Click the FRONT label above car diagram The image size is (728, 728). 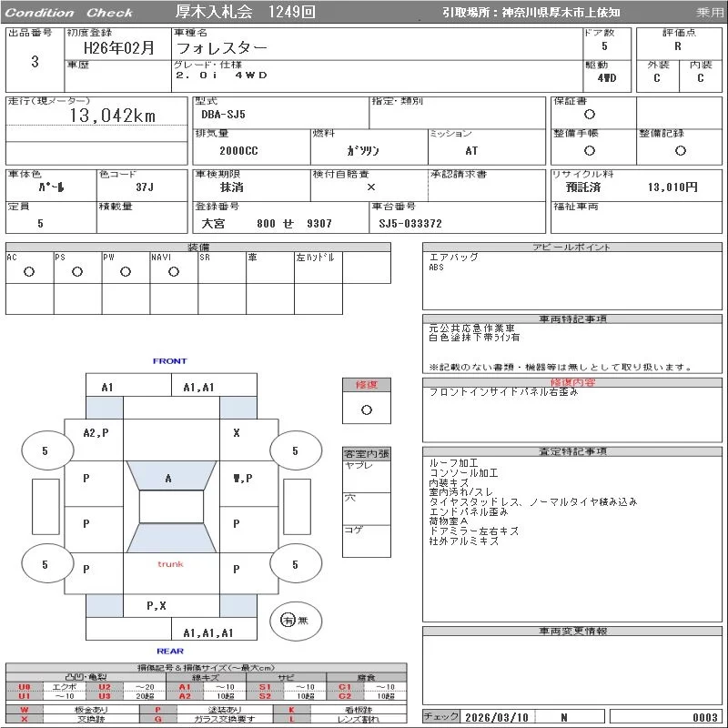pyautogui.click(x=169, y=361)
